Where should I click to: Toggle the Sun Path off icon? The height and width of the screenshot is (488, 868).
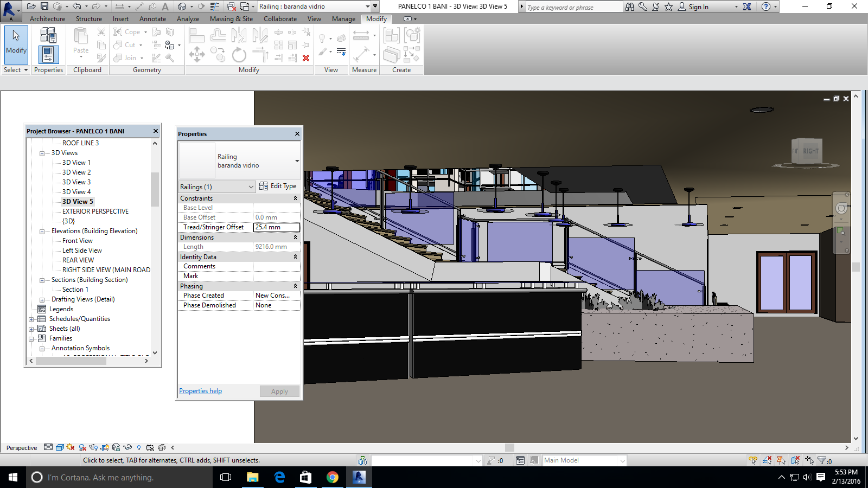point(71,447)
